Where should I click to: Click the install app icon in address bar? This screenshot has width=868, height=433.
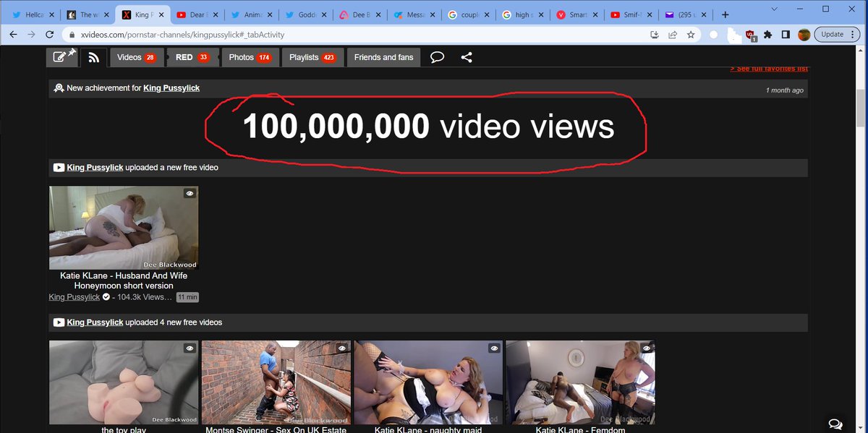pos(655,34)
